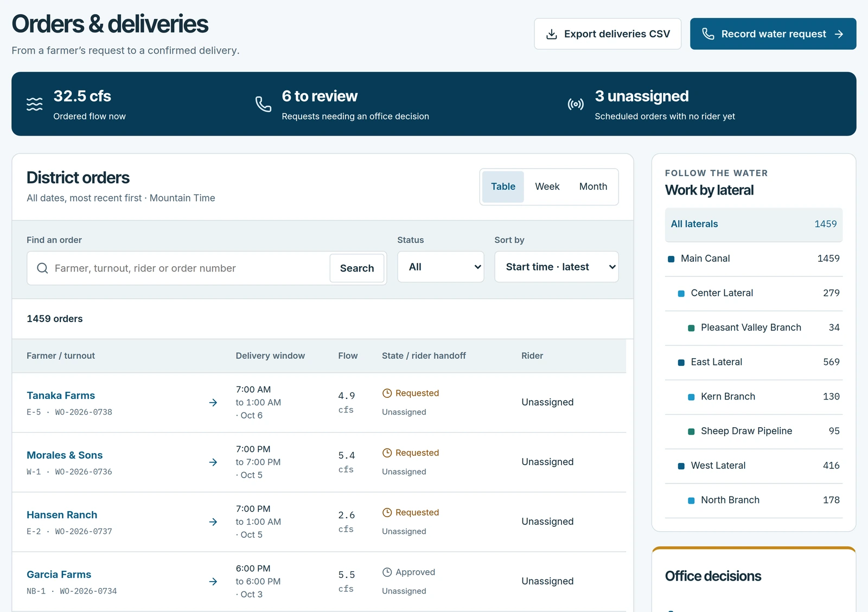Open Garcia Farms order via its arrow icon
Screen dimensions: 868x612
(x=213, y=581)
